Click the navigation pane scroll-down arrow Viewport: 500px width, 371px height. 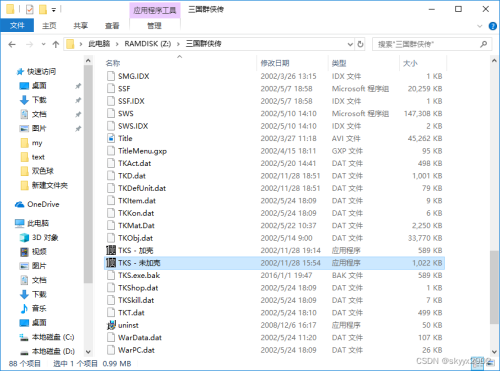(x=88, y=351)
